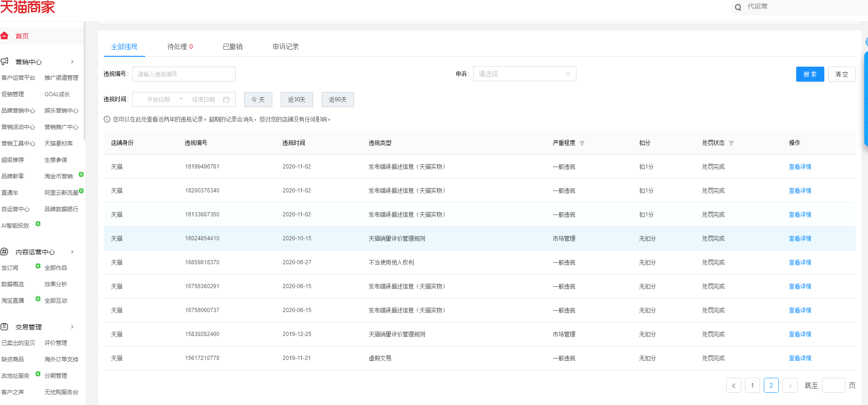This screenshot has height=405, width=868.
Task: Click the 违规编号 input field
Action: click(x=184, y=74)
